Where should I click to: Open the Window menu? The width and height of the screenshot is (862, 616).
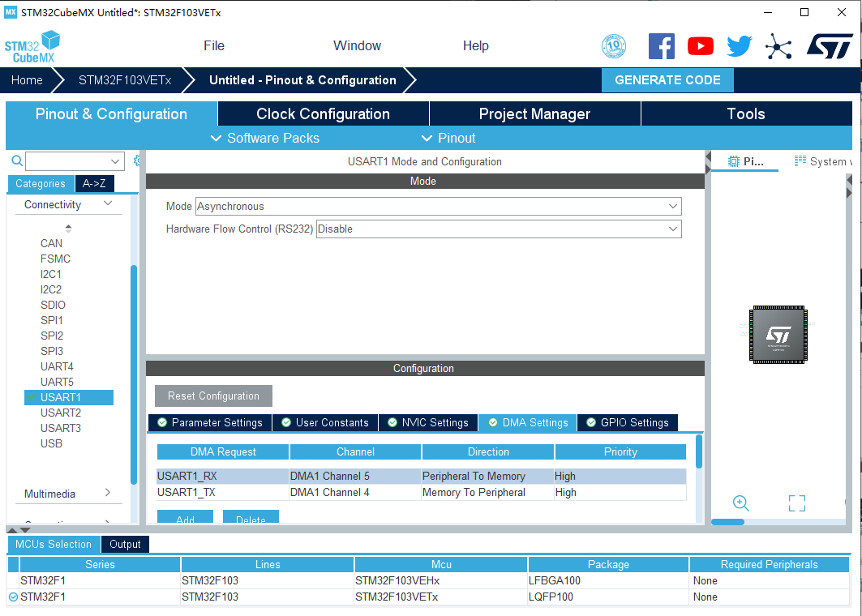pyautogui.click(x=357, y=45)
